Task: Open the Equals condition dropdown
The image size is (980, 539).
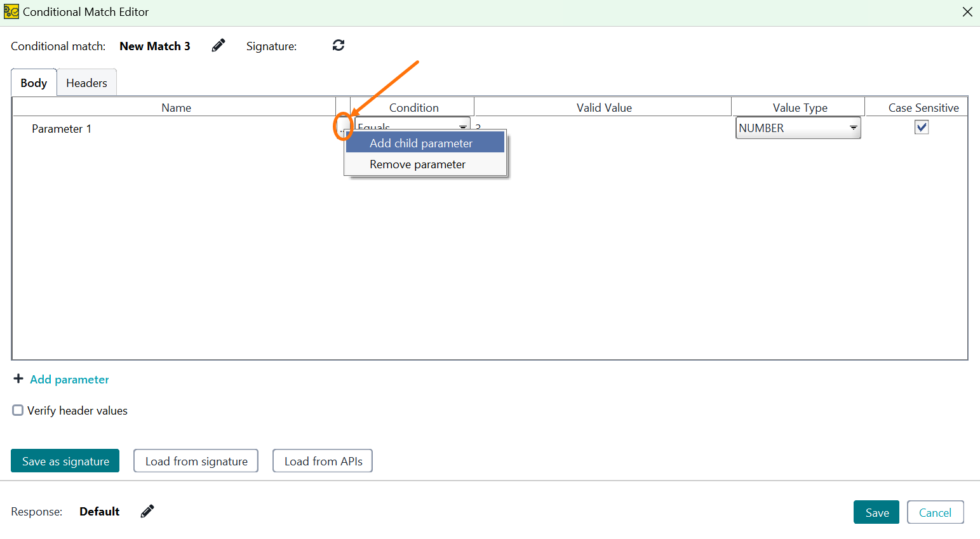Action: pos(462,127)
